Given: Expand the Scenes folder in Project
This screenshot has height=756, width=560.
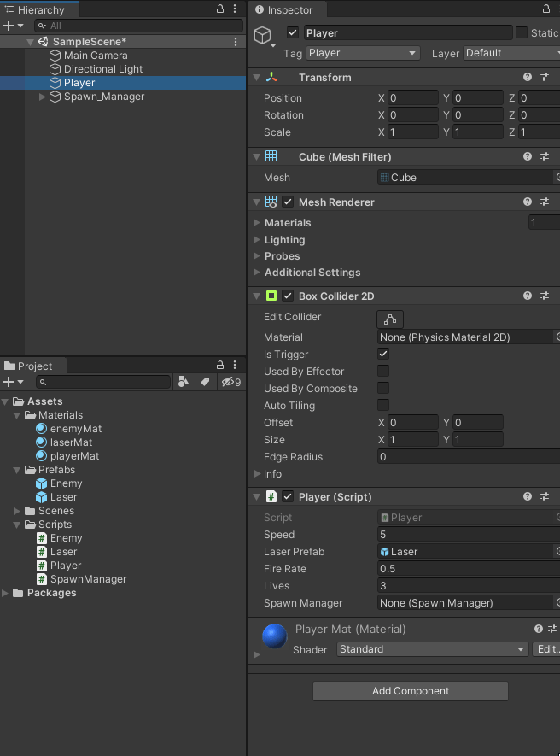Looking at the screenshot, I should [x=17, y=511].
